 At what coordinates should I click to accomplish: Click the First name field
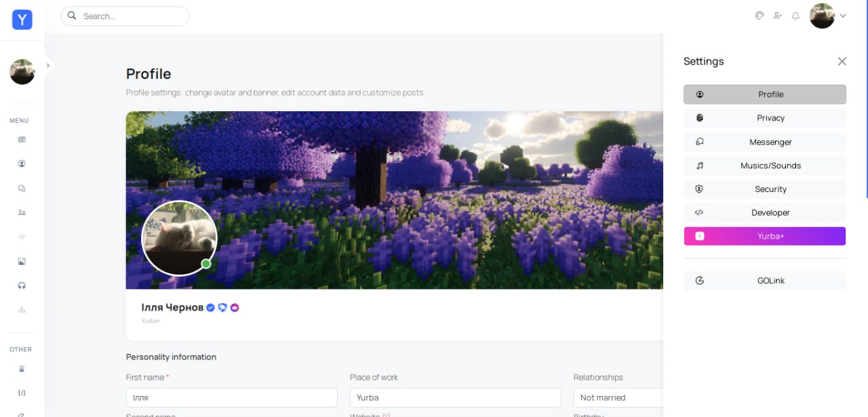[232, 397]
